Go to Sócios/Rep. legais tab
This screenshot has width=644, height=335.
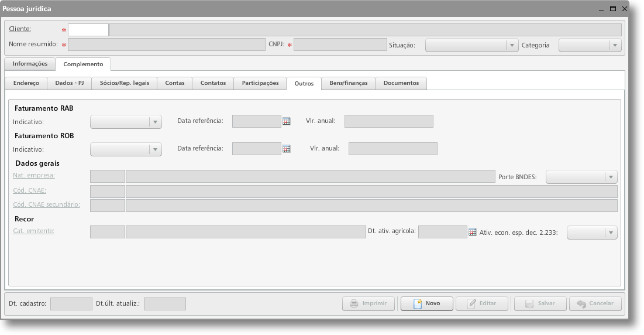tap(125, 83)
